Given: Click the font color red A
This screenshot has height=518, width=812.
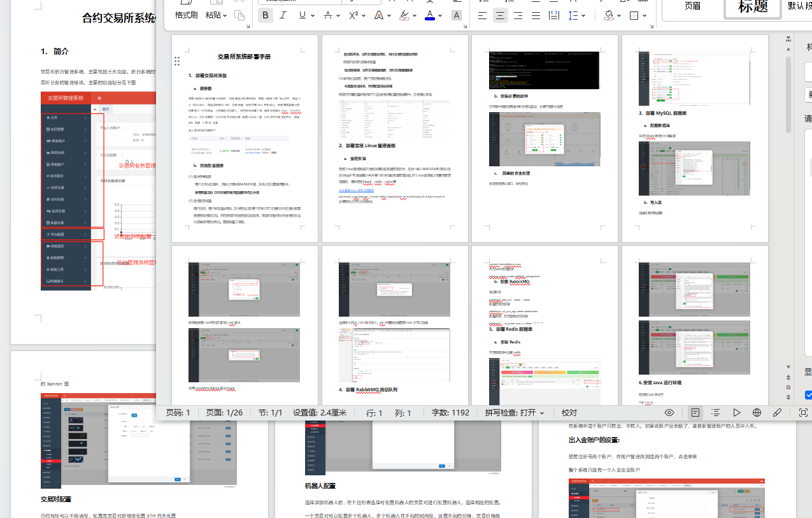Looking at the screenshot, I should (x=430, y=15).
